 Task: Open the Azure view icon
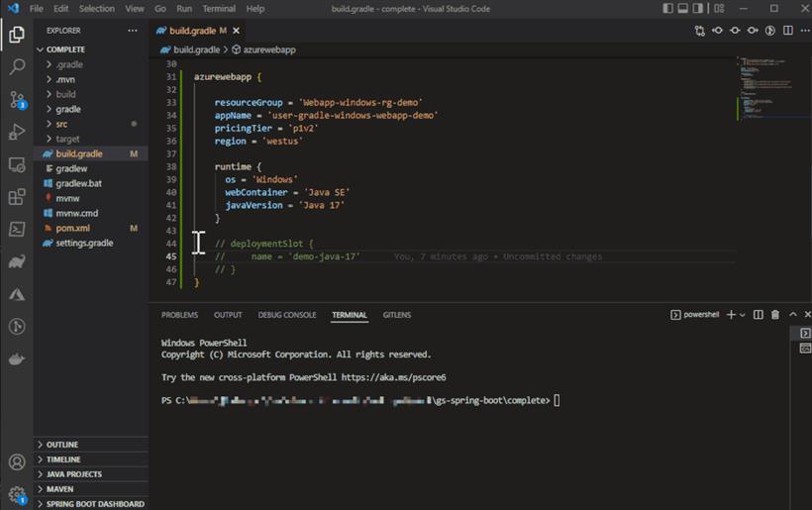click(17, 294)
